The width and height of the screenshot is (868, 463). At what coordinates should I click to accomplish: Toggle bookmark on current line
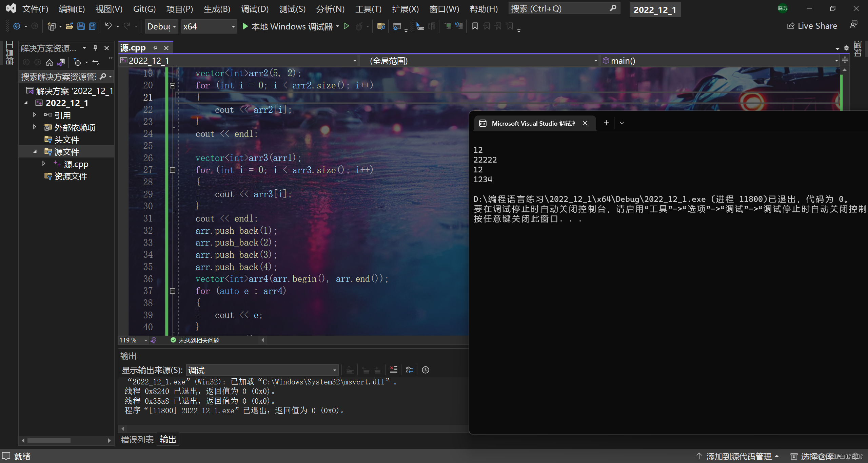point(475,26)
